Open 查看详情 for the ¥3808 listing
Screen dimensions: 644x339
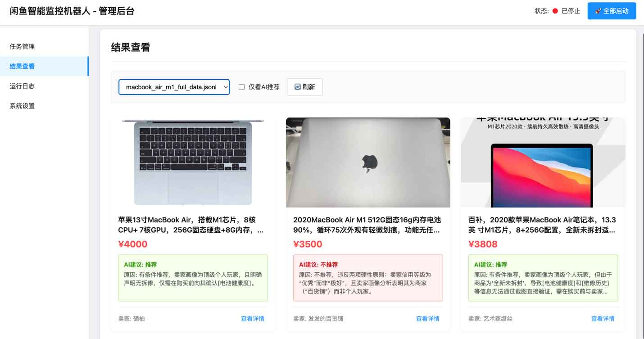click(x=603, y=318)
